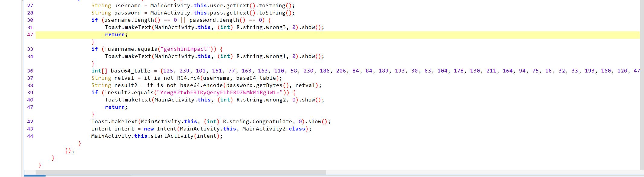Open the MainActivity2 class reference
Screen dimensions: 644x177
point(265,129)
